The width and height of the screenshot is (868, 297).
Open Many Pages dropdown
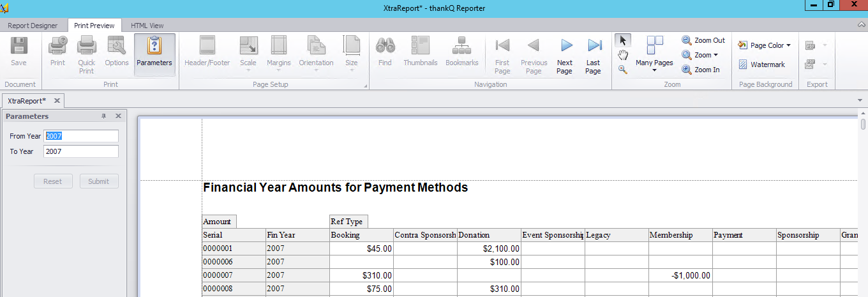654,55
